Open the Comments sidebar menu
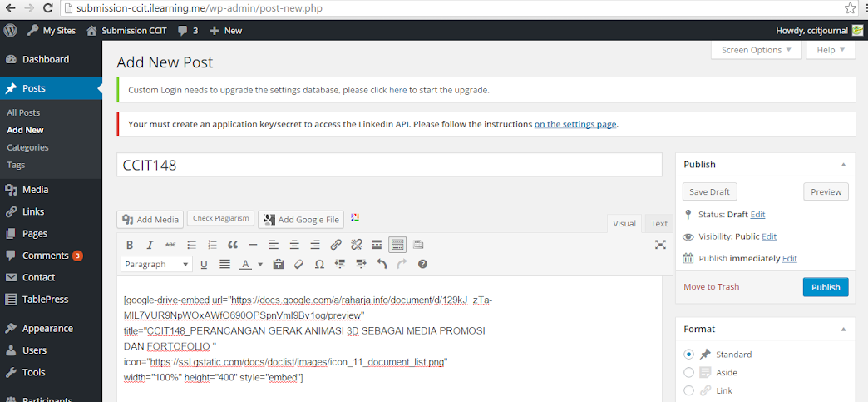This screenshot has width=868, height=402. (51, 256)
